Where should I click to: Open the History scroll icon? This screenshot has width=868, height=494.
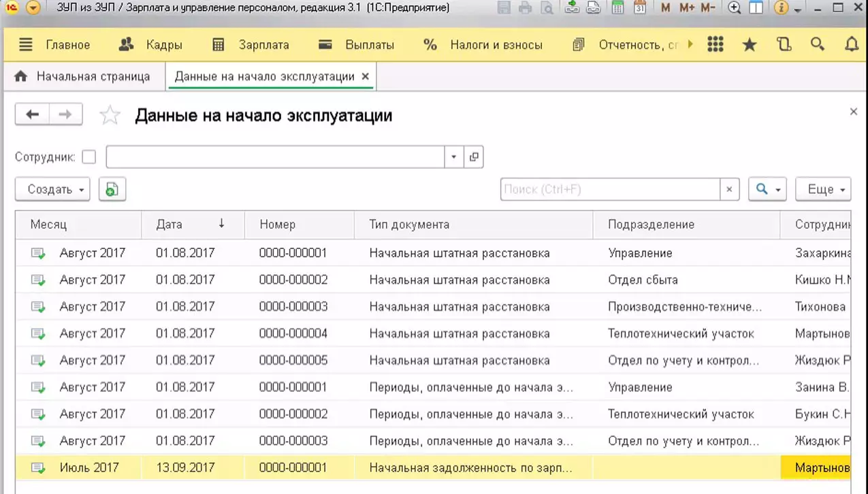pos(784,45)
